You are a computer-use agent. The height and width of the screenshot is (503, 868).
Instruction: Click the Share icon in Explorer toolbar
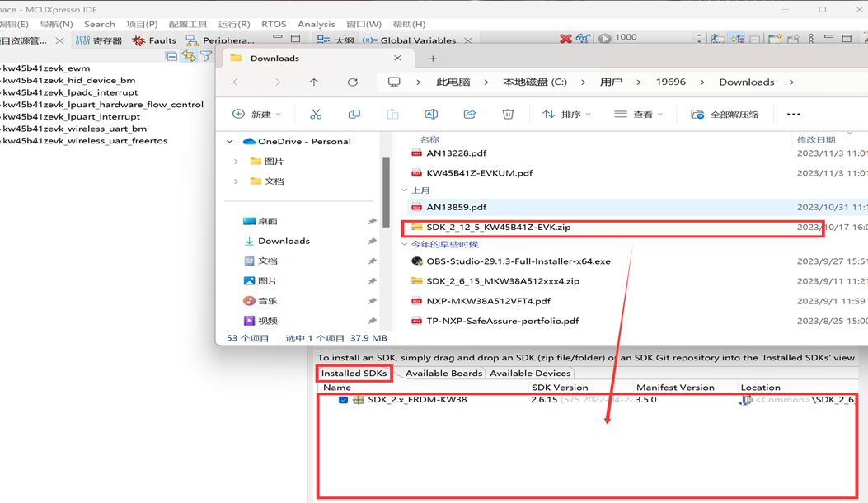click(x=470, y=115)
